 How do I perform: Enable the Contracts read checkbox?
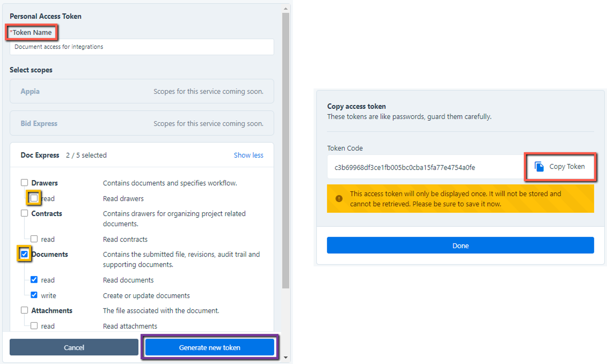[34, 239]
